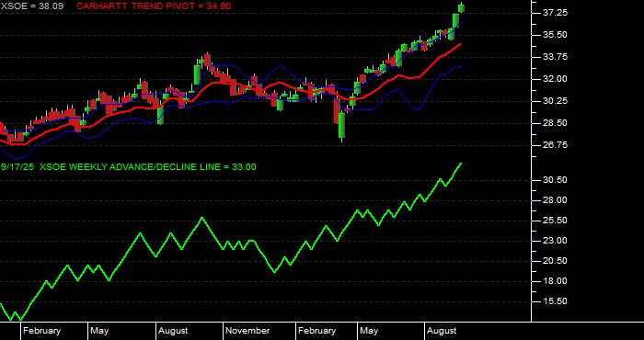Click the first May label on time axis
Viewport: 644px width, 340px height.
pos(99,331)
